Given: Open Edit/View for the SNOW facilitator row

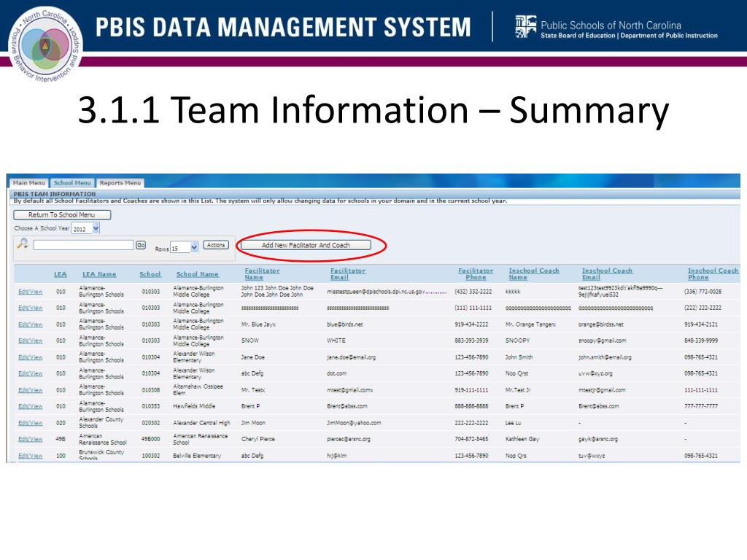Looking at the screenshot, I should pos(31,341).
